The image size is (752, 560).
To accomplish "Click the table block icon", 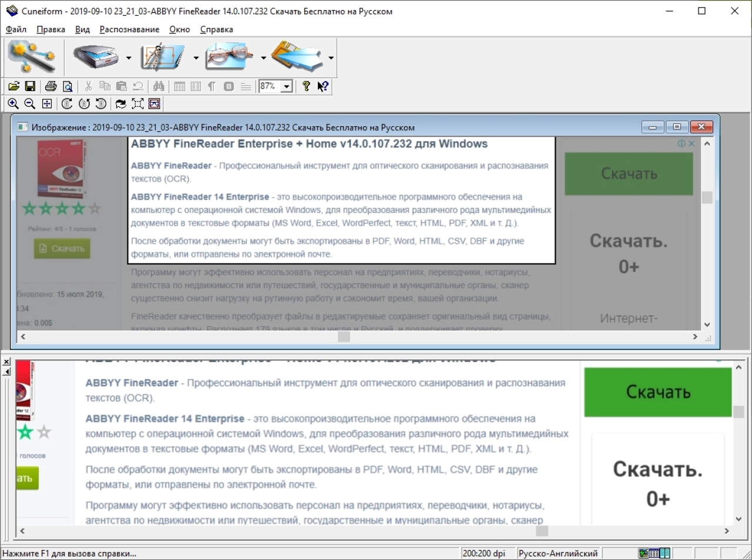I will (x=180, y=86).
